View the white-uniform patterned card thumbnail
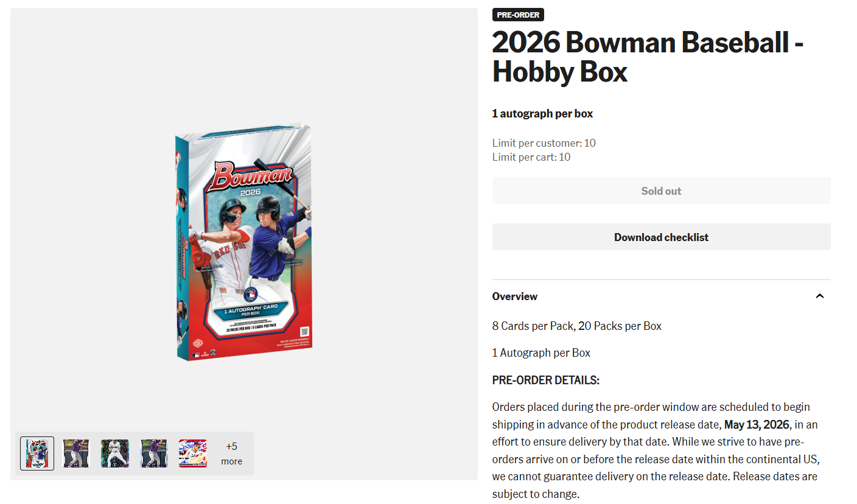 click(115, 453)
